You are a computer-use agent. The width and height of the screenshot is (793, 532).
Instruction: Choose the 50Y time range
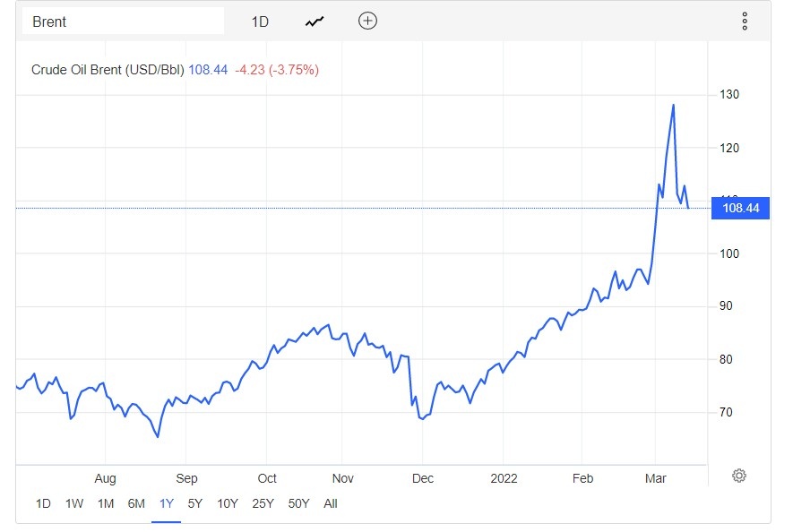(299, 503)
